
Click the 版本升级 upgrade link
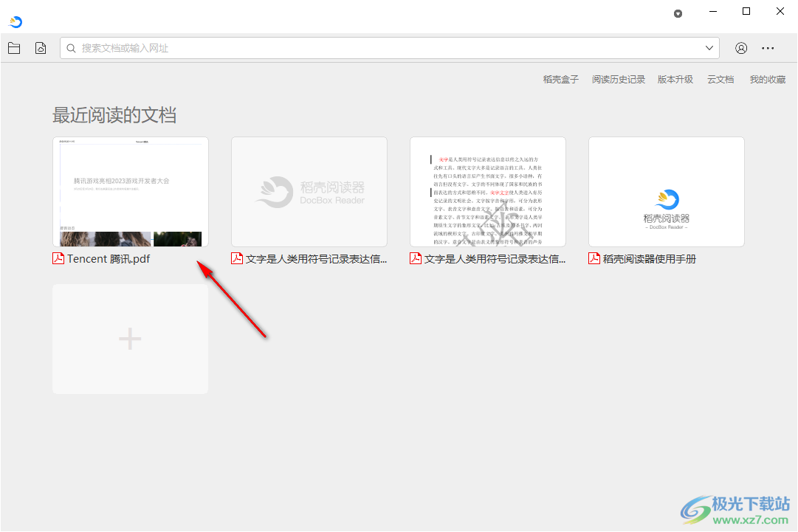point(675,80)
